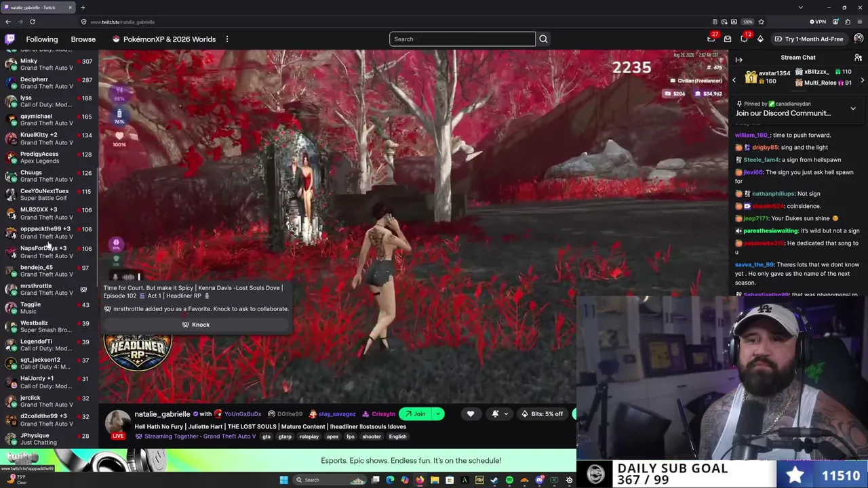Open the Following tab
868x488 pixels.
click(x=42, y=39)
